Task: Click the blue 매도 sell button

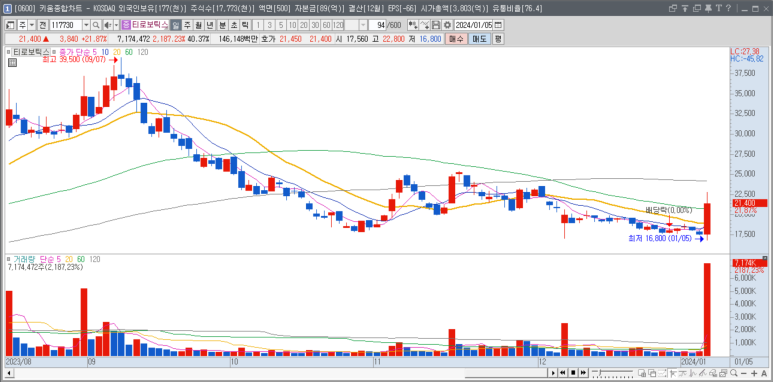Action: click(479, 39)
